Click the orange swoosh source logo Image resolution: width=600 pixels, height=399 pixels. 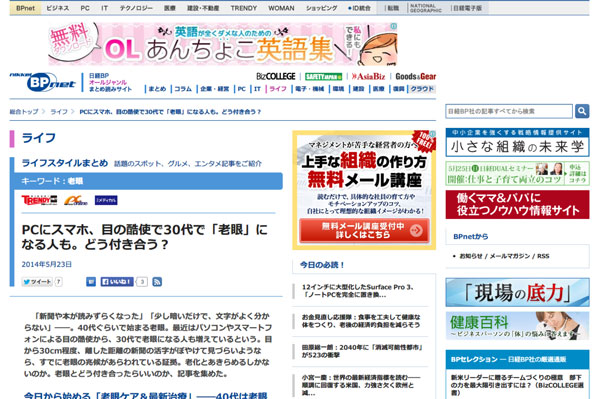click(x=76, y=200)
